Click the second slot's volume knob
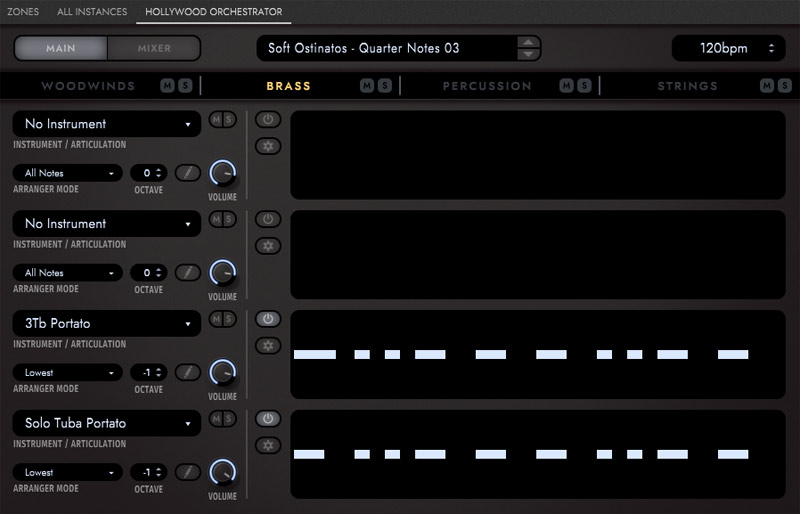800x514 pixels. (223, 273)
